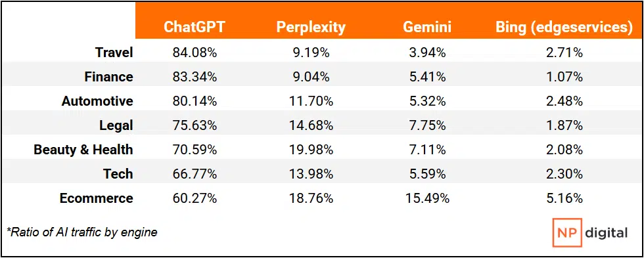Click the Legal row label

pos(116,125)
